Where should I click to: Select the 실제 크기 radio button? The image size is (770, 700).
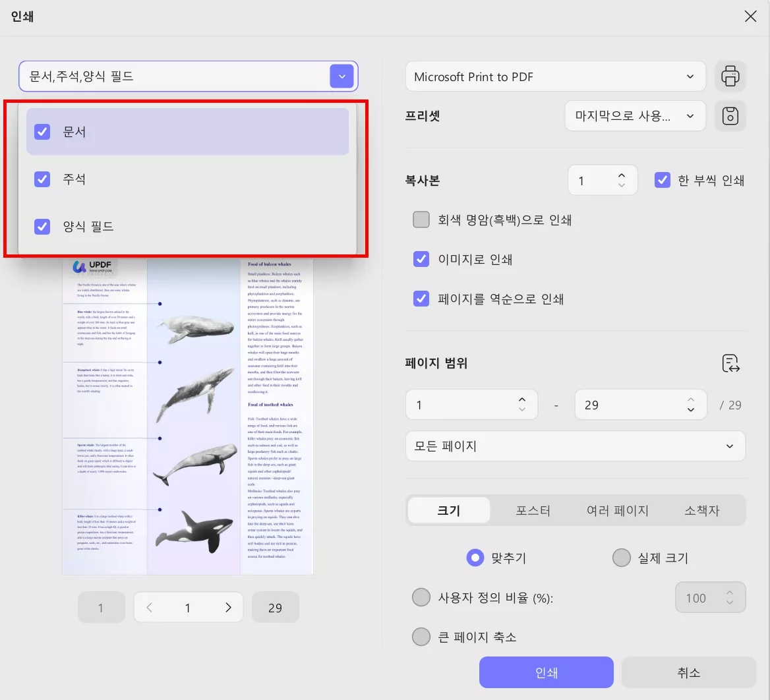tap(621, 557)
